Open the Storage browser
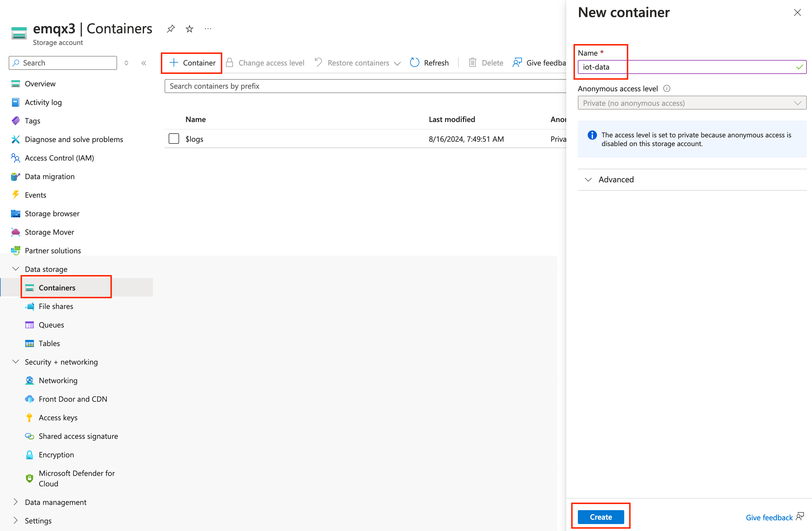 [52, 213]
